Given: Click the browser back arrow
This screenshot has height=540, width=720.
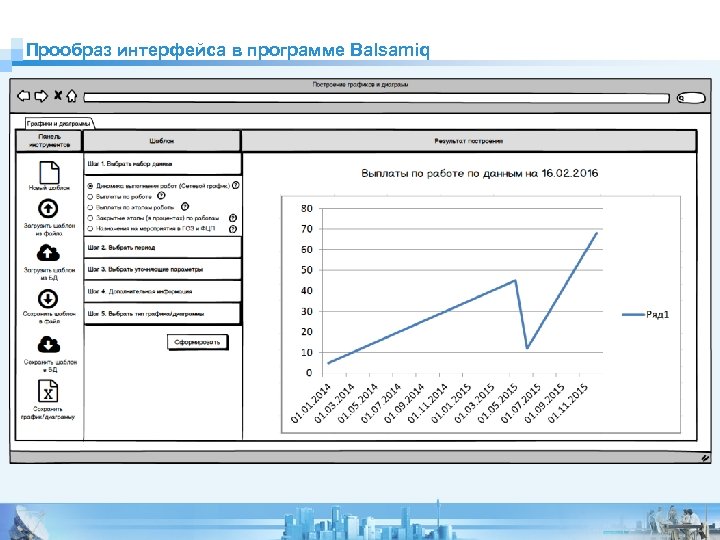Looking at the screenshot, I should pyautogui.click(x=23, y=96).
